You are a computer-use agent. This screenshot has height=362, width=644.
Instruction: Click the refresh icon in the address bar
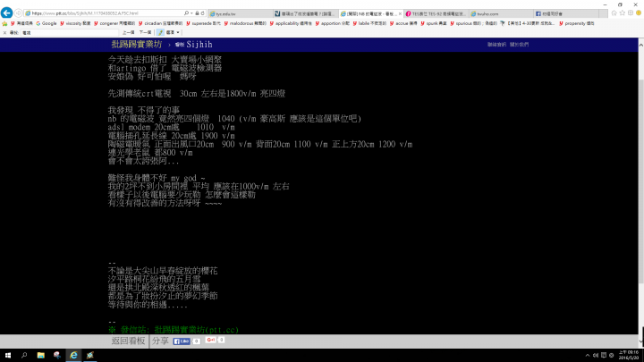203,13
